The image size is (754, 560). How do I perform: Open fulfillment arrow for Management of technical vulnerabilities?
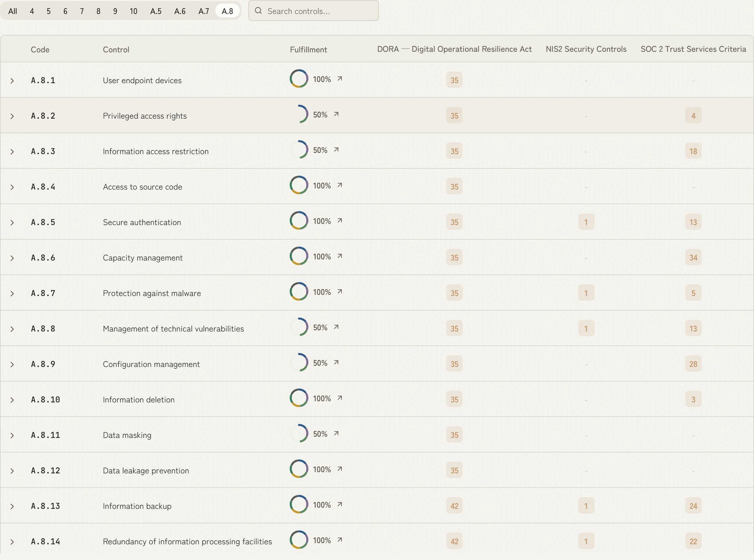[336, 327]
